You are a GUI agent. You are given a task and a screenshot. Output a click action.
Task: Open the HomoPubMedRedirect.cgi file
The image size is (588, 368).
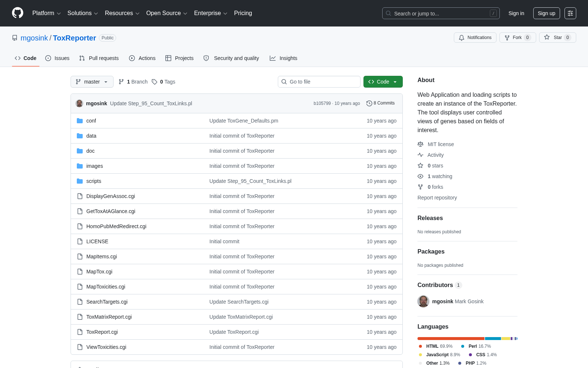coord(116,226)
